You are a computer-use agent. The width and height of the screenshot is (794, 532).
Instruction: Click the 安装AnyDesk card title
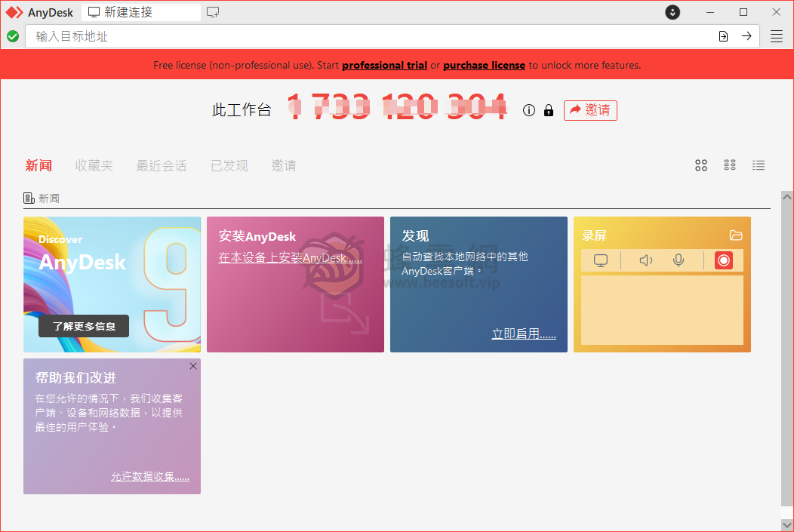(257, 236)
